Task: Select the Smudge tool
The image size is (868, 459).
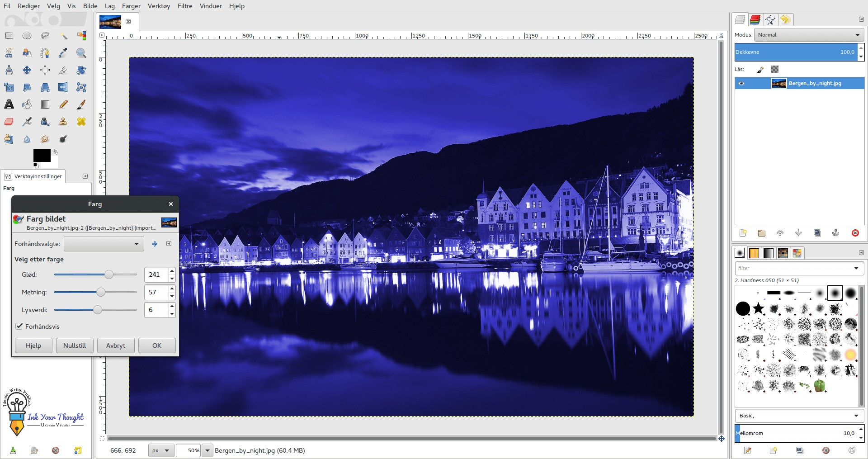Action: 45,139
